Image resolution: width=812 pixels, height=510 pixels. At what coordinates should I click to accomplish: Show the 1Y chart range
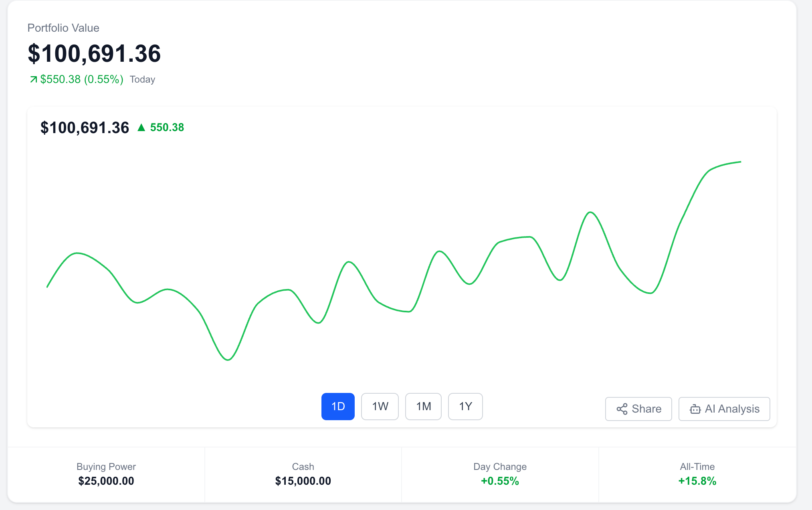pyautogui.click(x=465, y=407)
